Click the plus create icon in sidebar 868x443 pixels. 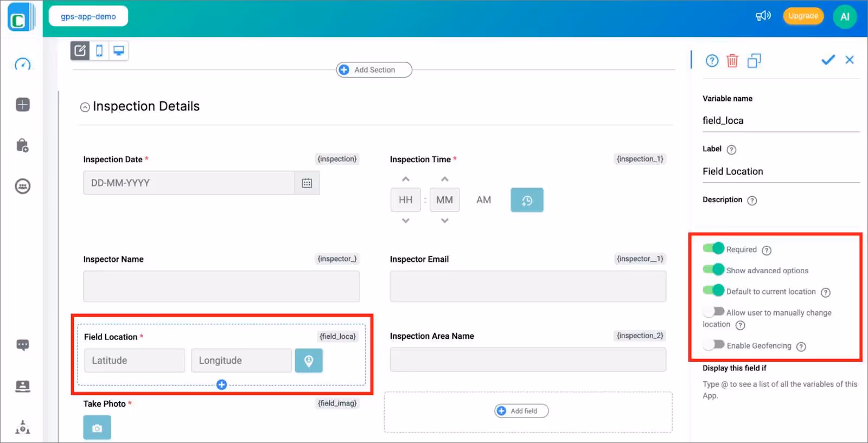click(23, 105)
